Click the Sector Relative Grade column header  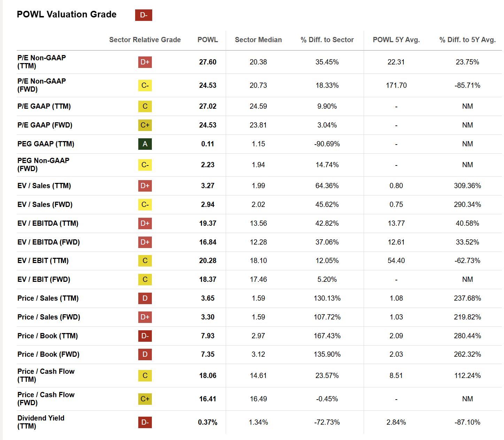tap(145, 40)
